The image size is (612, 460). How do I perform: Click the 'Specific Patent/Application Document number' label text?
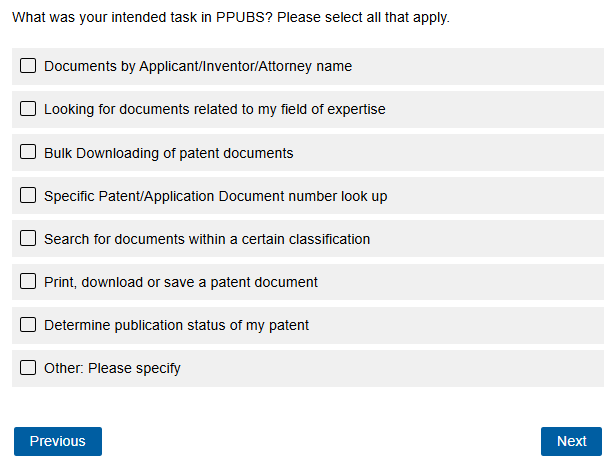point(216,197)
